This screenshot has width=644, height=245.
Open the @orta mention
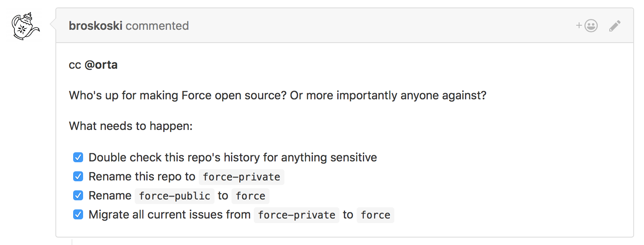click(x=101, y=65)
